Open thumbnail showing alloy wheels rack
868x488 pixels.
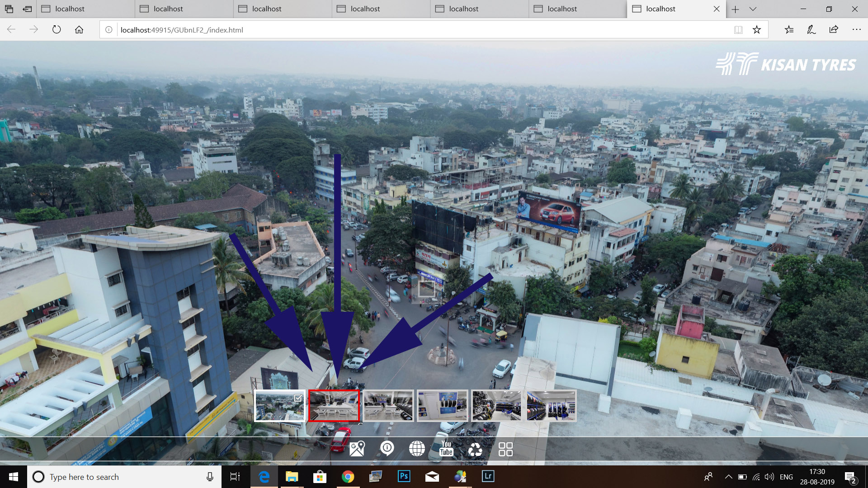coord(497,406)
